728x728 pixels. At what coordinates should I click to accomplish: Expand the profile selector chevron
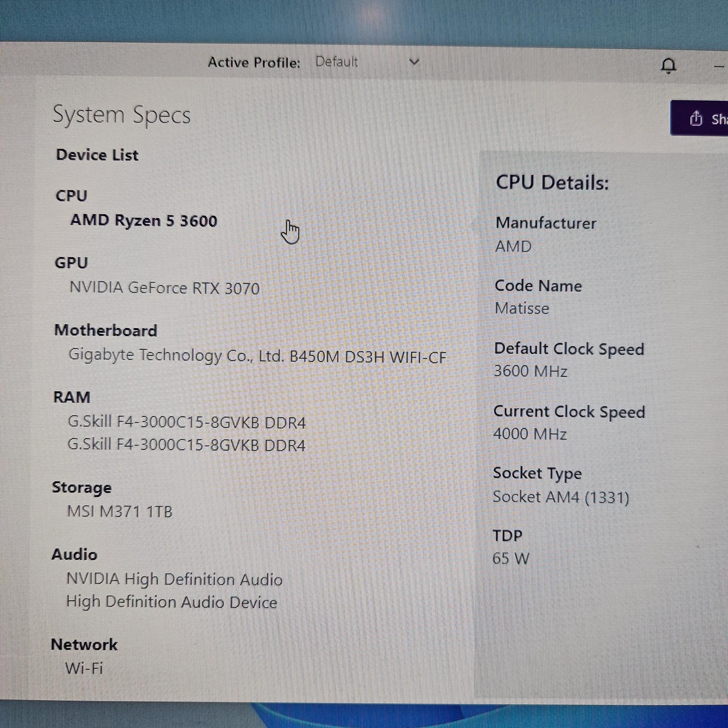[413, 62]
